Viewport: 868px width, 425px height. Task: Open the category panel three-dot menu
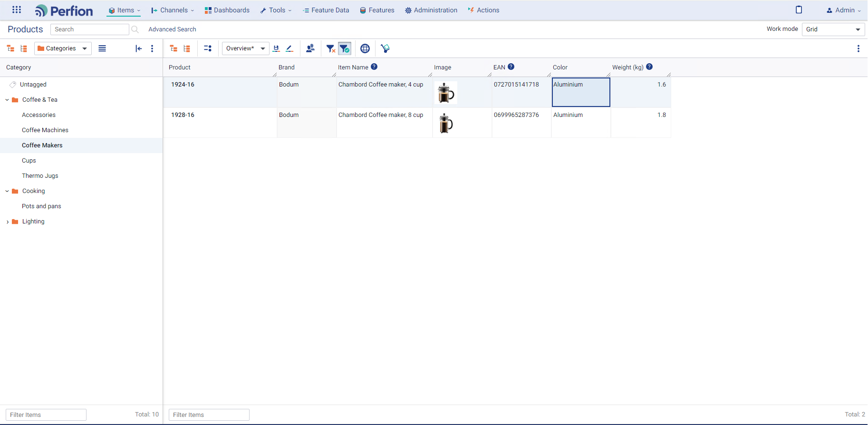[152, 48]
